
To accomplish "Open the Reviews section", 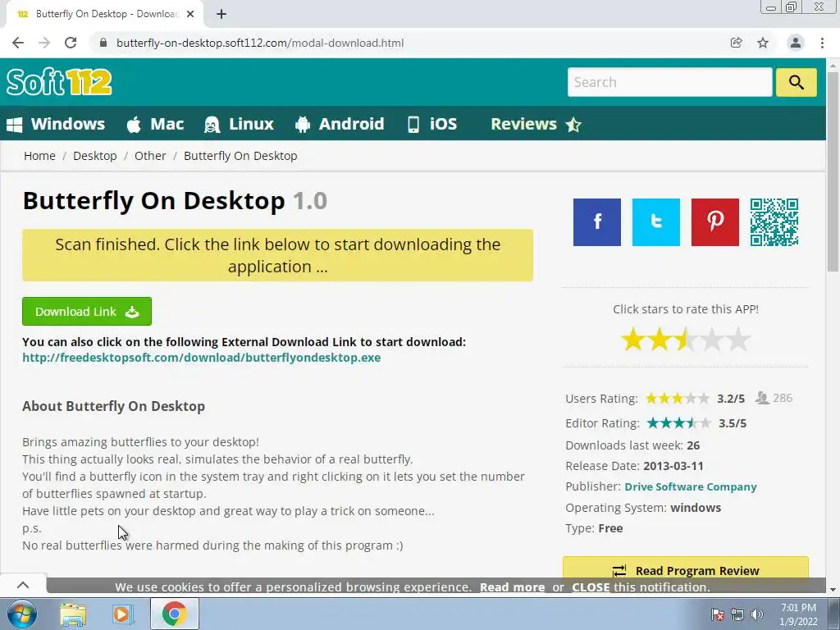I will (536, 124).
